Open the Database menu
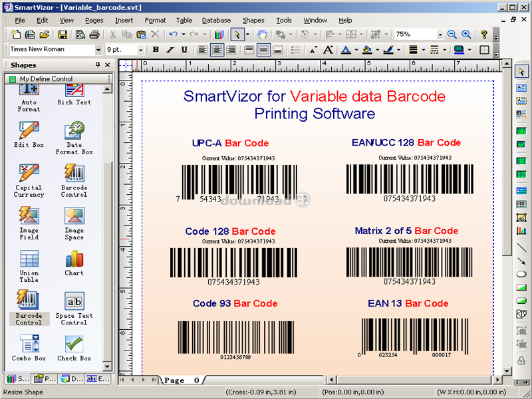This screenshot has width=532, height=399. [216, 21]
